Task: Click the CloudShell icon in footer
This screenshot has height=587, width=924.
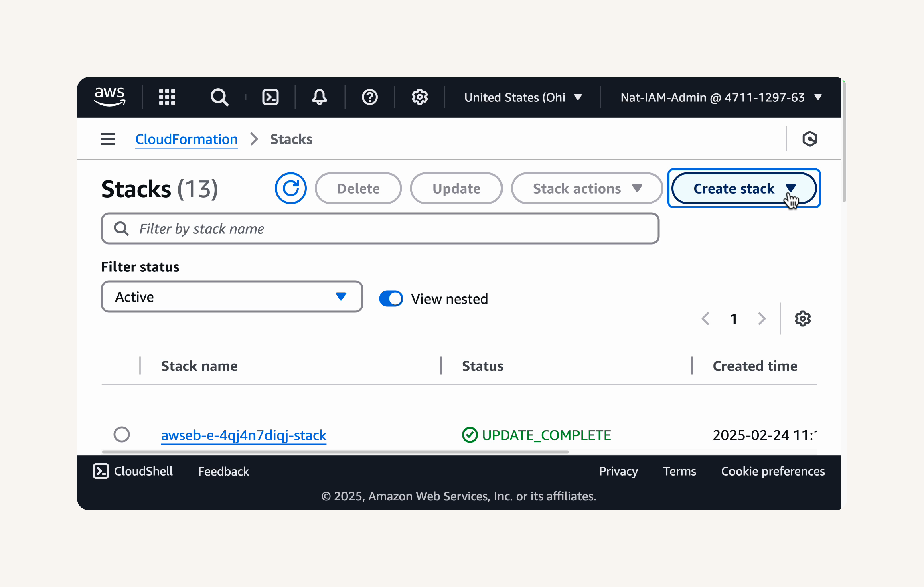Action: [x=101, y=471]
